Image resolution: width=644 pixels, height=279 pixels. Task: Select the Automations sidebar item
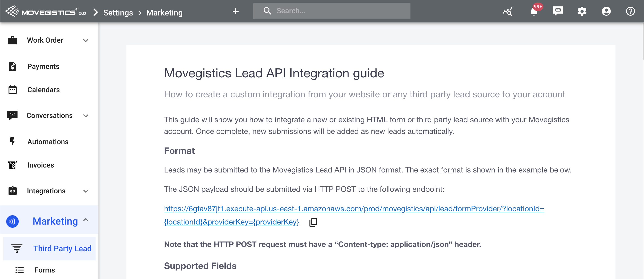pyautogui.click(x=48, y=142)
